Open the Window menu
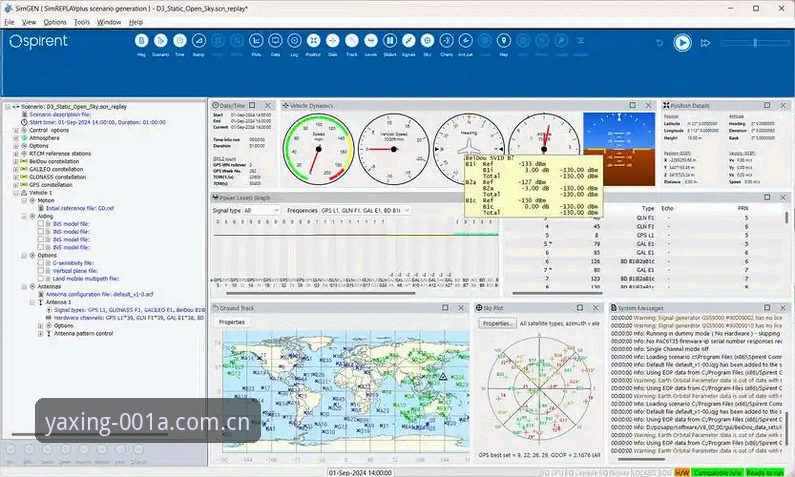 (109, 22)
